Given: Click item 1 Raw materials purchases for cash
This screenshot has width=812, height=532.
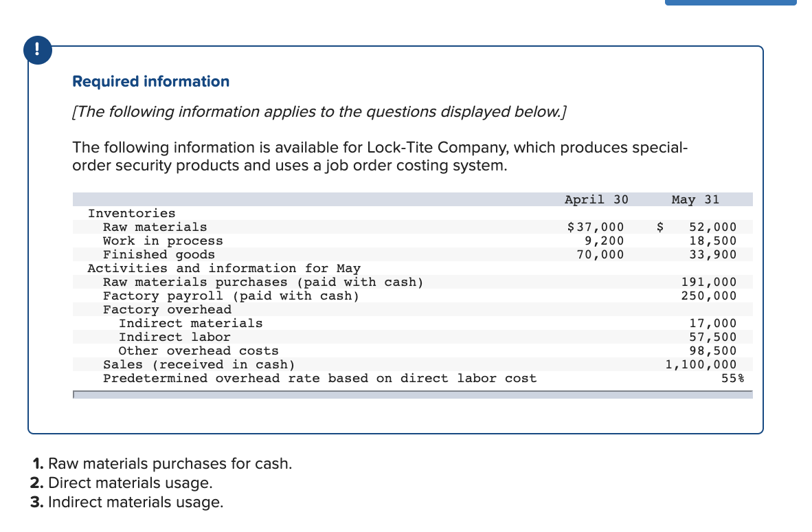Looking at the screenshot, I should 162,464.
